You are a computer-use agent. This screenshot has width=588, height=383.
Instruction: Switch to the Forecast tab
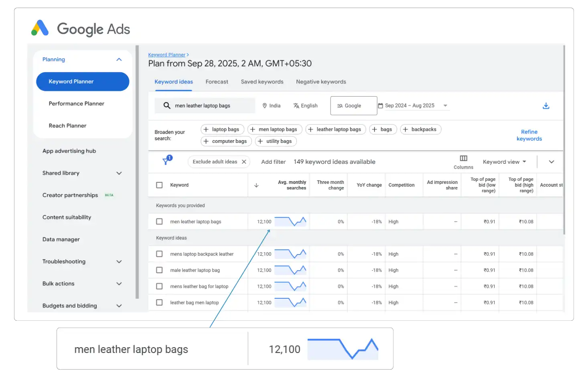point(217,81)
